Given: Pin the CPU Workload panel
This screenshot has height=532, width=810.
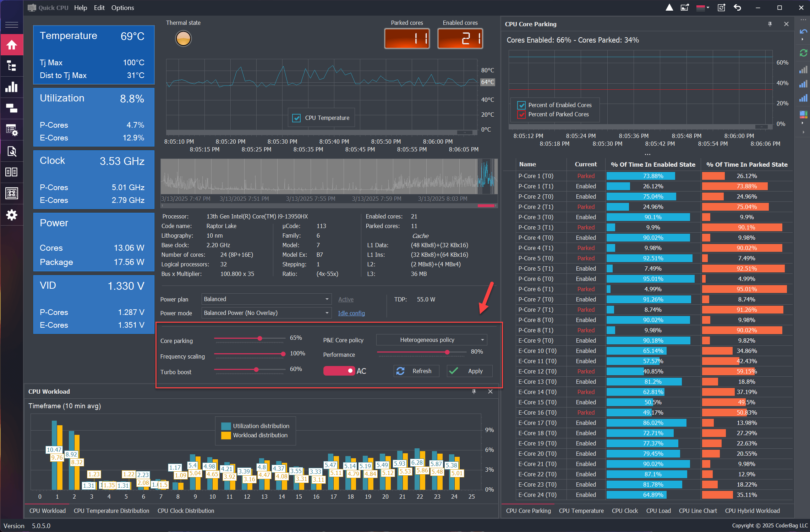Looking at the screenshot, I should (x=474, y=392).
